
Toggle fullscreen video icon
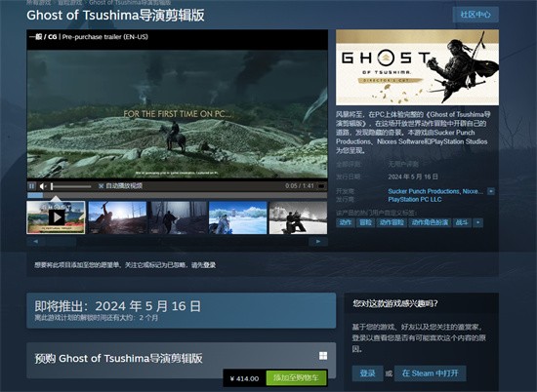pyautogui.click(x=321, y=186)
